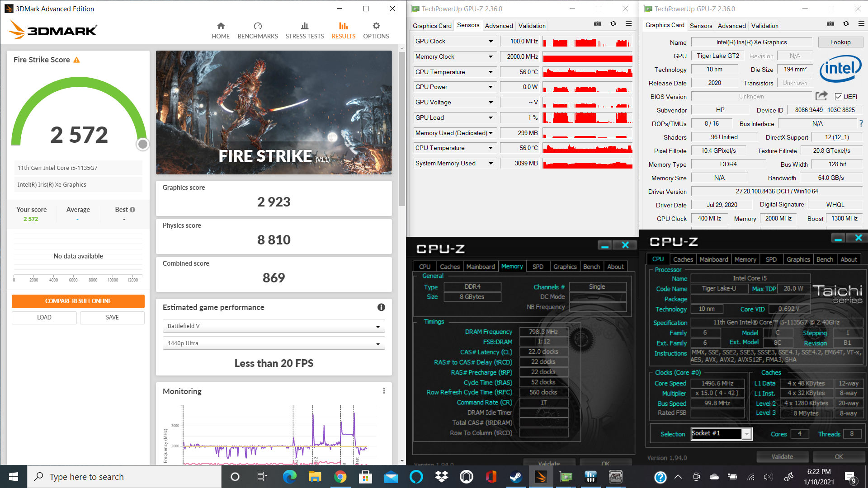Viewport: 868px width, 488px height.
Task: Open File Explorer from the taskbar
Action: (315, 477)
